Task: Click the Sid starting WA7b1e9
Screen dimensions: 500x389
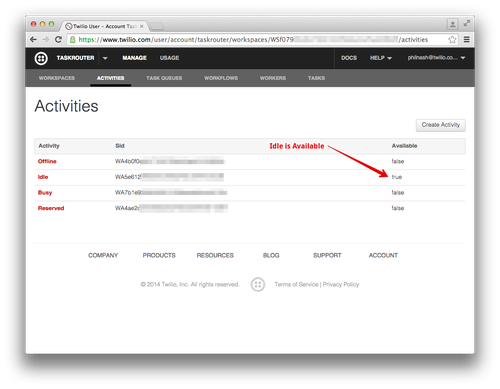Action: [x=171, y=193]
